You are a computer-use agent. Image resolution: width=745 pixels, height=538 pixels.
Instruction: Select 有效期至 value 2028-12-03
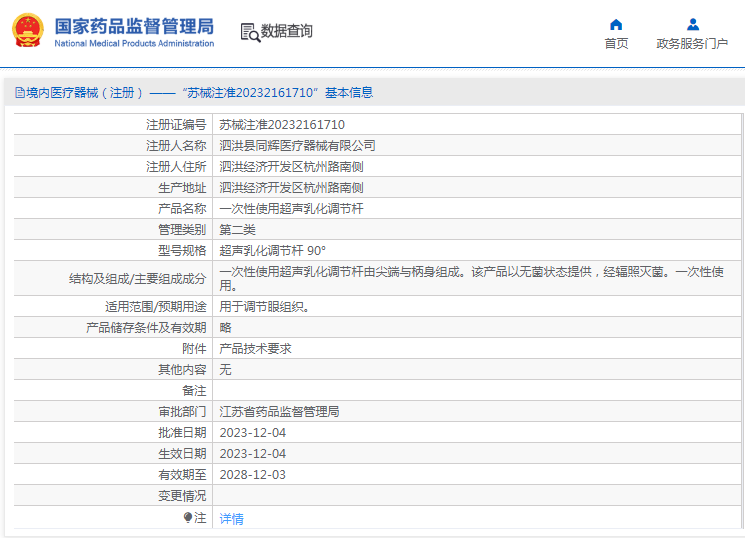[x=253, y=475]
